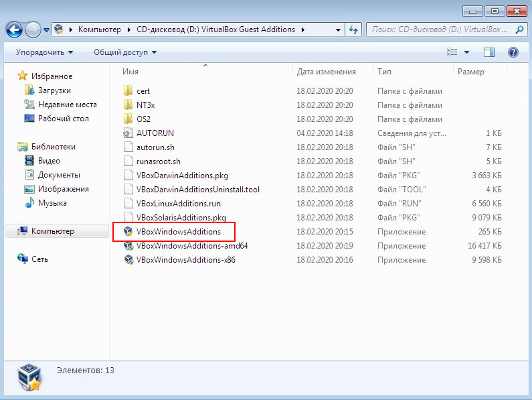Click the OS2 folder icon
Viewport: 532px width, 400px height.
click(128, 119)
